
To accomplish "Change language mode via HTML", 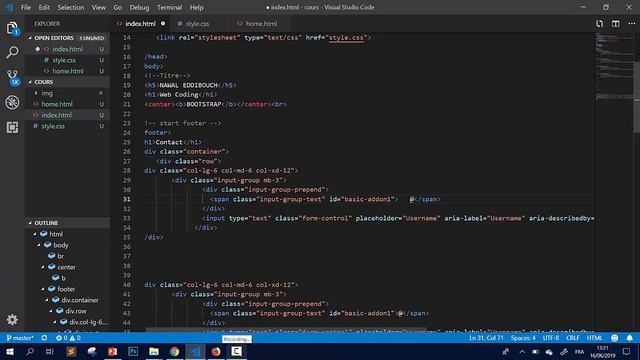I will coord(594,338).
